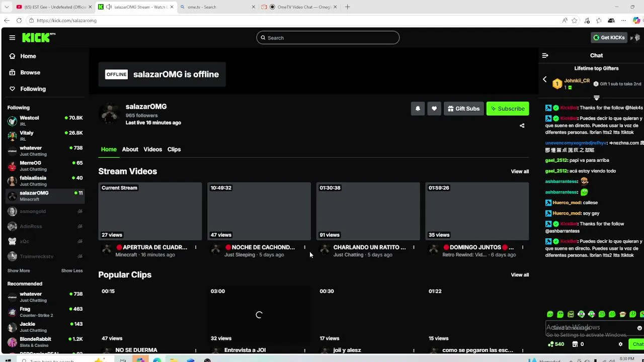Open the hamburger sidebar menu

(12, 38)
